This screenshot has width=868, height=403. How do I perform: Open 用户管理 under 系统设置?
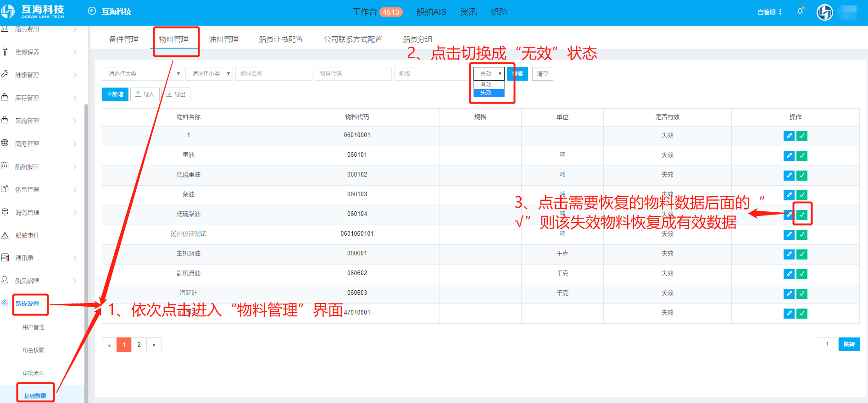33,327
